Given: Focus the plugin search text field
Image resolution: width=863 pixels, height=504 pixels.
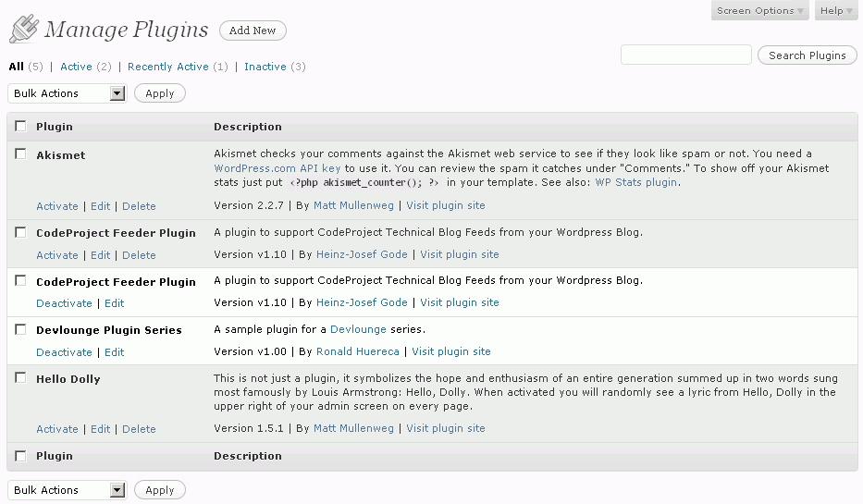Looking at the screenshot, I should click(685, 55).
